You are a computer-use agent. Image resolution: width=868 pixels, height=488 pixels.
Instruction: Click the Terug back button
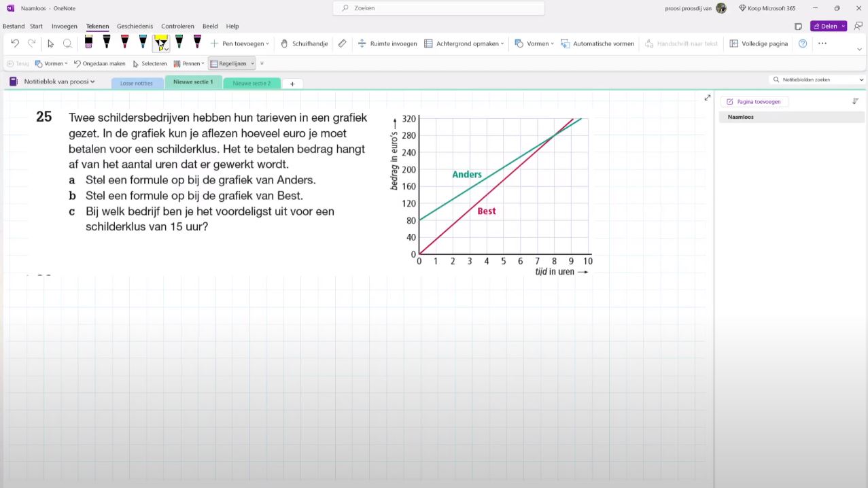(18, 63)
